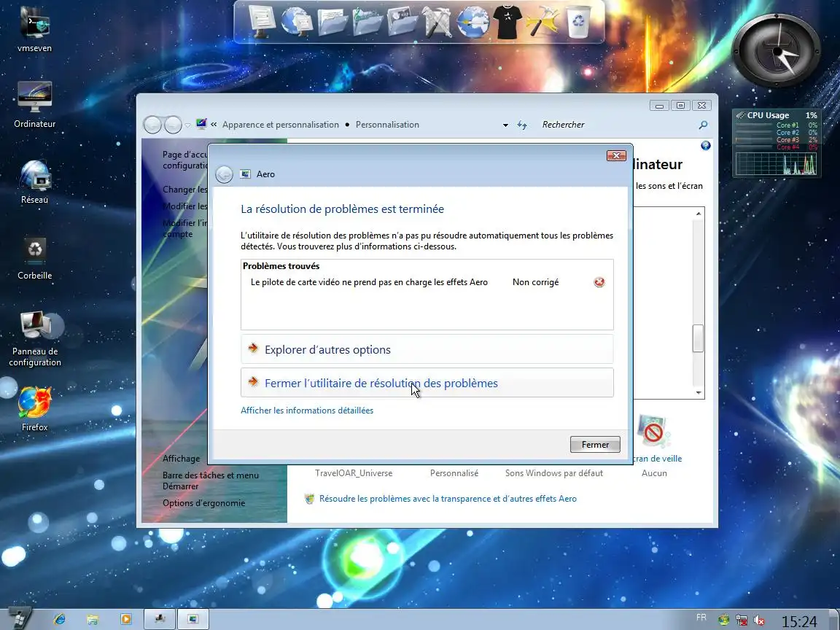The image size is (840, 630).
Task: Open the Réseau desktop icon
Action: pos(34,182)
